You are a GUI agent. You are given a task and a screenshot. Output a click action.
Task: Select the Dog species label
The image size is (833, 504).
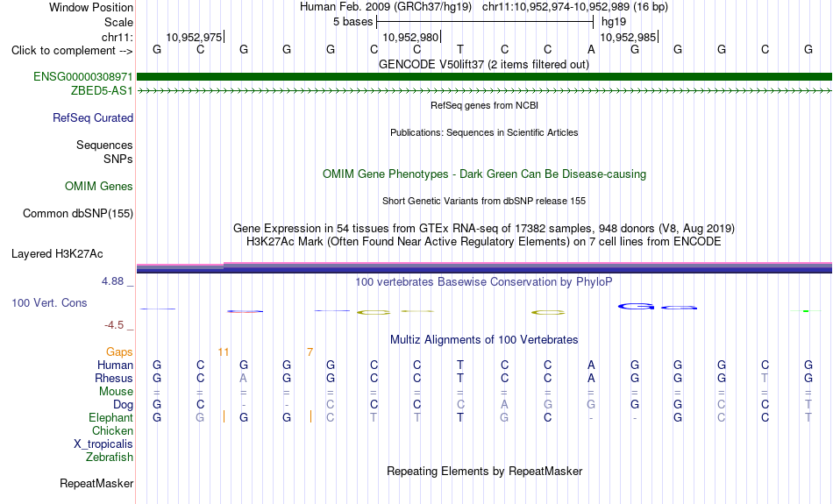124,405
